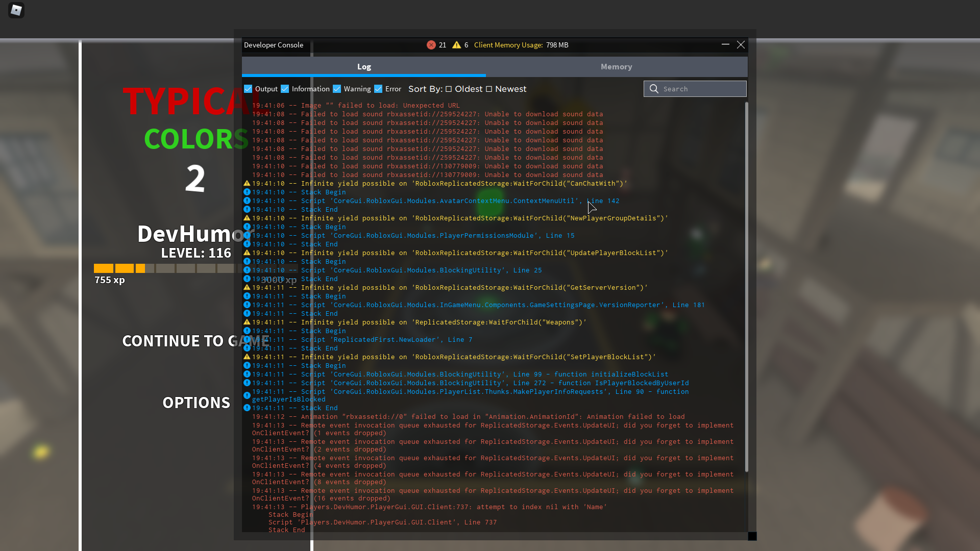This screenshot has width=980, height=551.
Task: Click warning icon beside GetServerVersion yield message
Action: 247,287
